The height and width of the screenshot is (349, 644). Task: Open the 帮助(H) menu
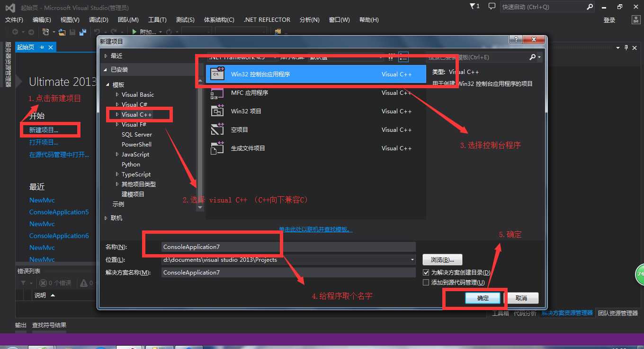click(x=369, y=20)
